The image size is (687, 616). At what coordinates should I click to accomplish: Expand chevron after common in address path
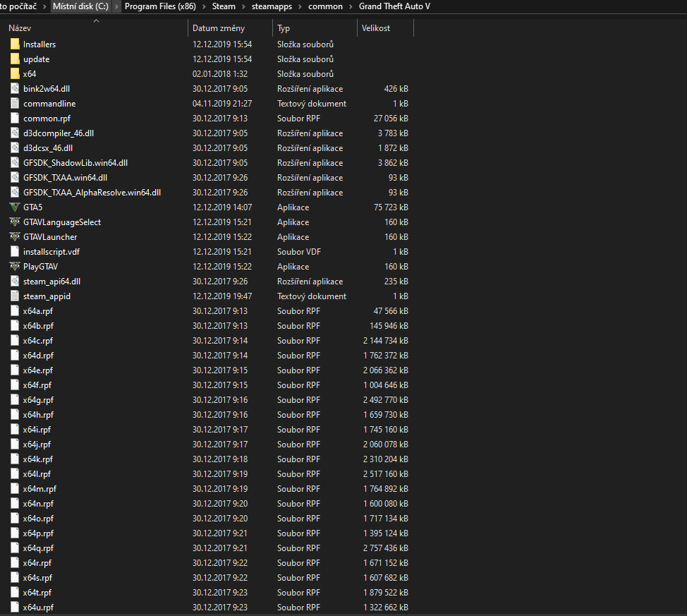pos(351,6)
